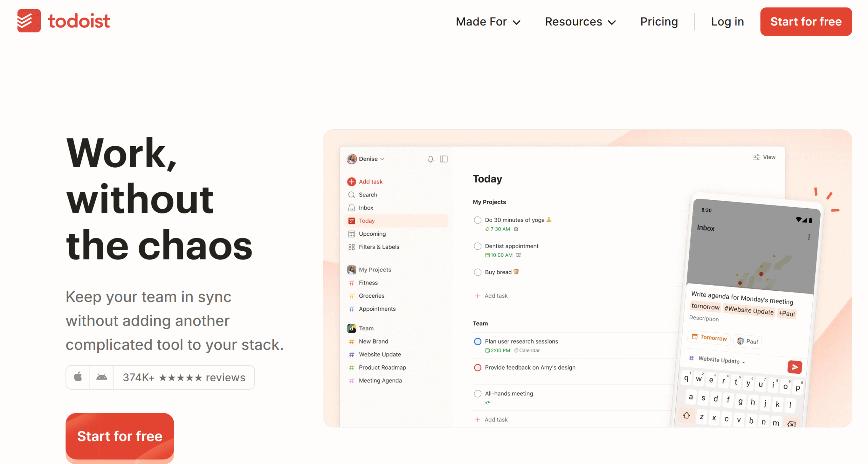Image resolution: width=868 pixels, height=464 pixels.
Task: Check off Provide feedback on Amy's design
Action: [x=477, y=368]
